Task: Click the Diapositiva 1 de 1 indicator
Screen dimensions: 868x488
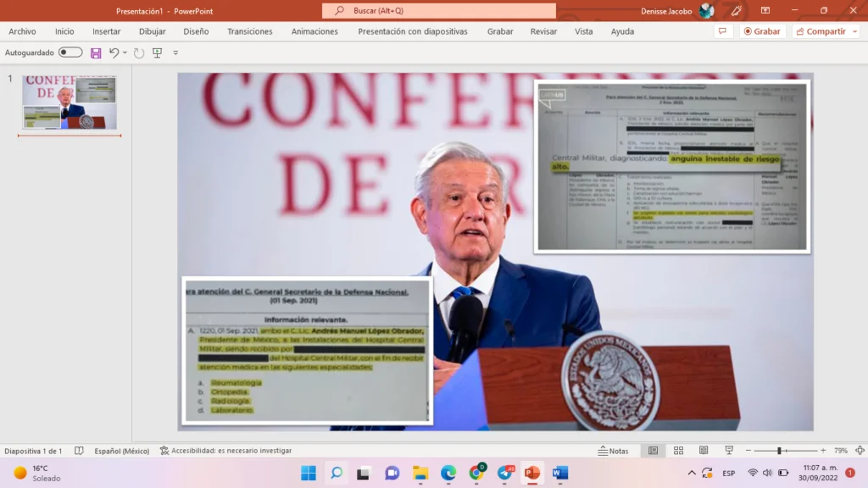Action: pyautogui.click(x=33, y=451)
